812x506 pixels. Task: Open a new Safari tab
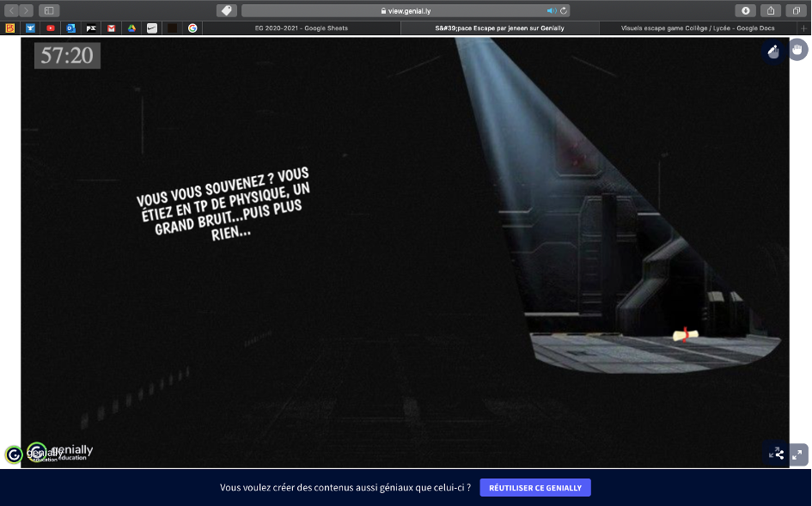(804, 28)
